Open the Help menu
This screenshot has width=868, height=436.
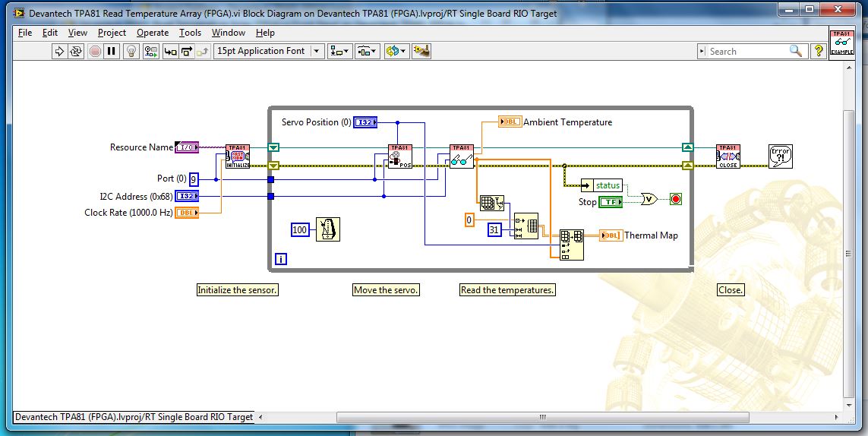coord(265,33)
